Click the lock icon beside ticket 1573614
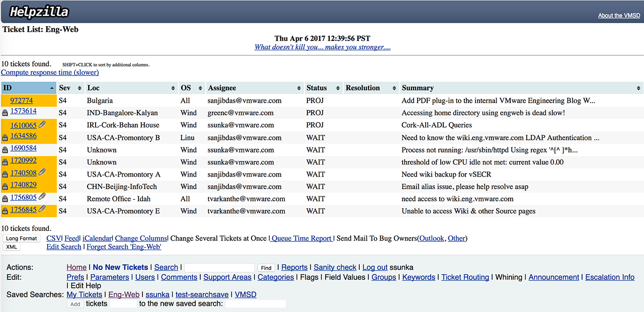 (5, 113)
